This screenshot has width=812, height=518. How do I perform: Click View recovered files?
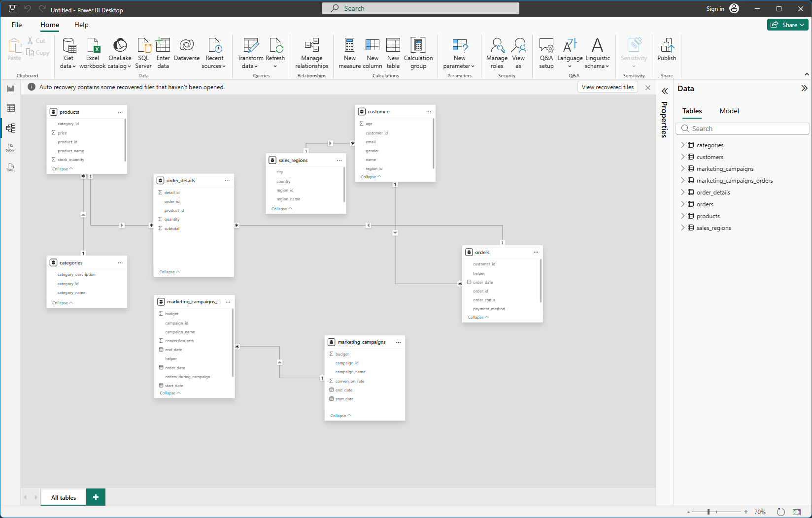(x=608, y=87)
